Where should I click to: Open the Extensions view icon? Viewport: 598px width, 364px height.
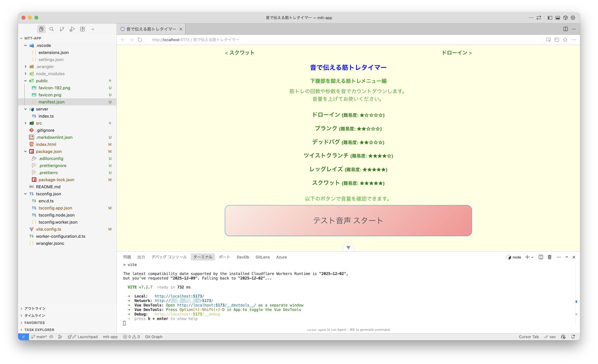coord(82,29)
